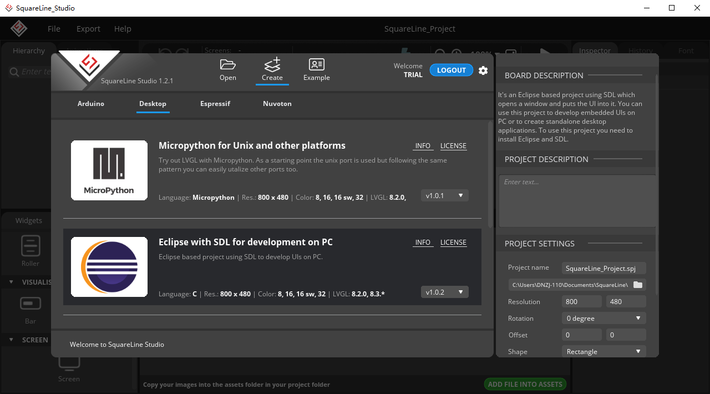
Task: Click the first Offset value field
Action: pos(581,335)
